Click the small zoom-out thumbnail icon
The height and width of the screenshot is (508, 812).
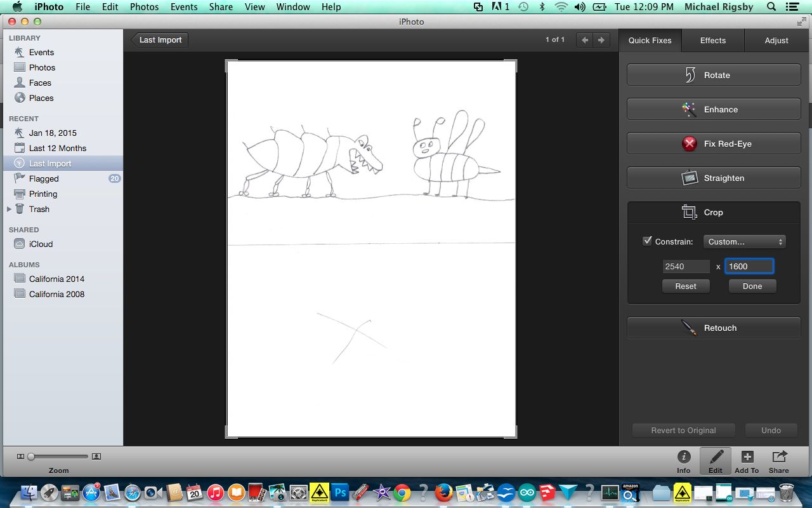(20, 456)
